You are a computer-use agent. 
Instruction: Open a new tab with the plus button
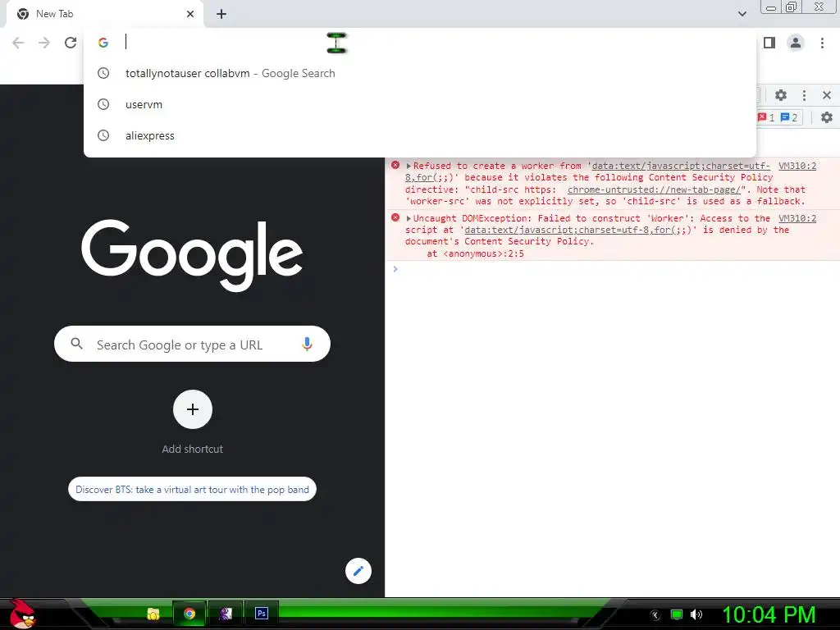tap(221, 14)
